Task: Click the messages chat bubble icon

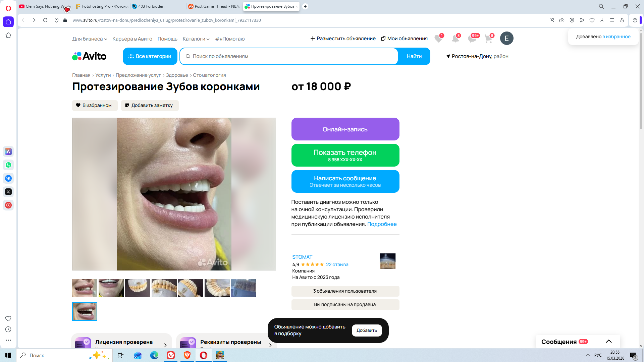Action: 472,39
